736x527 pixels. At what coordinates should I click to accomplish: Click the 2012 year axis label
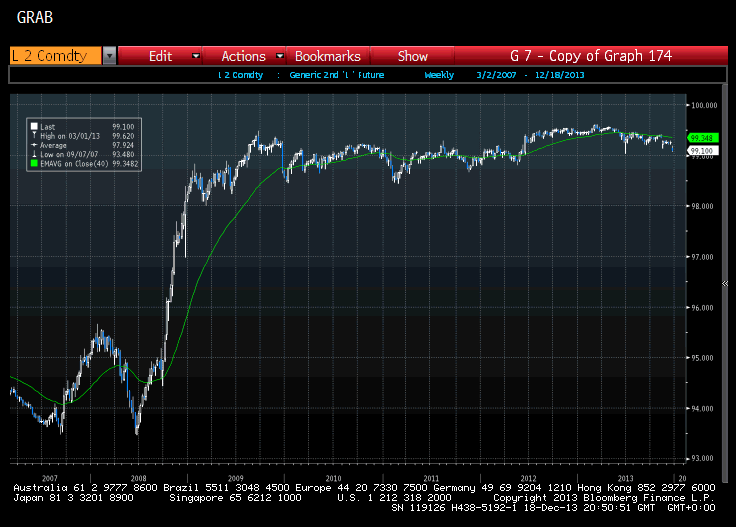click(528, 478)
